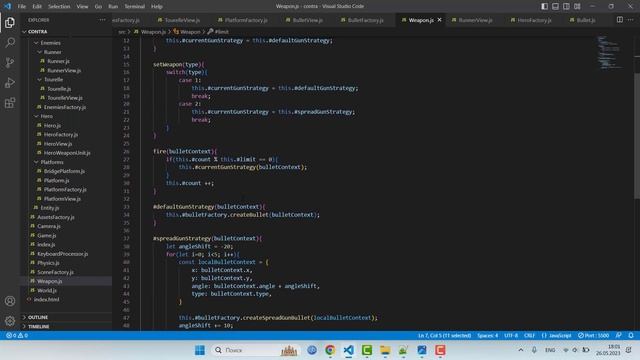640x360 pixels.
Task: Open HeroWeaponUnit.js in the explorer
Action: (x=67, y=153)
